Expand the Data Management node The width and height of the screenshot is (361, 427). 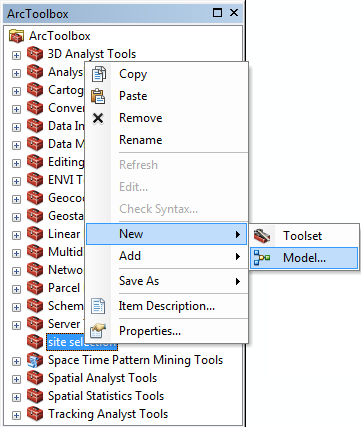click(16, 145)
